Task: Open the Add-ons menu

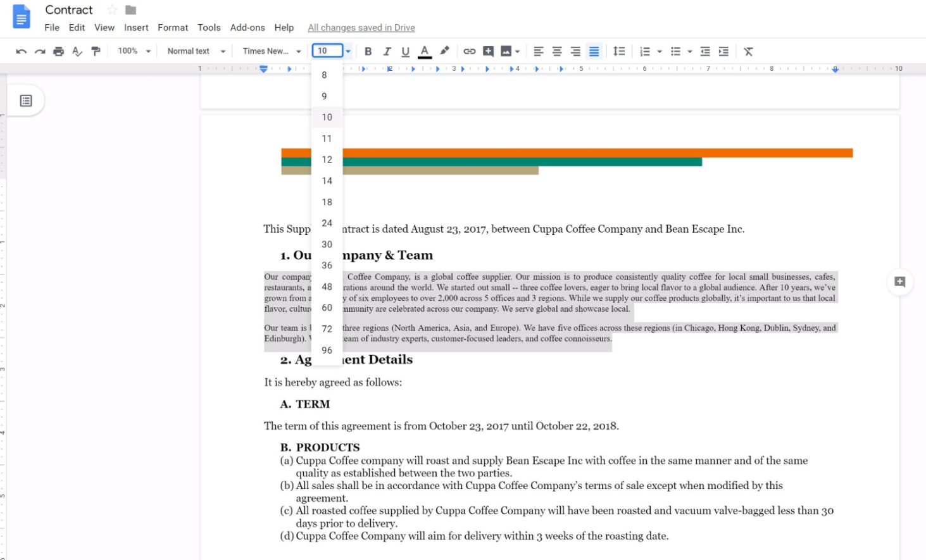Action: [247, 28]
